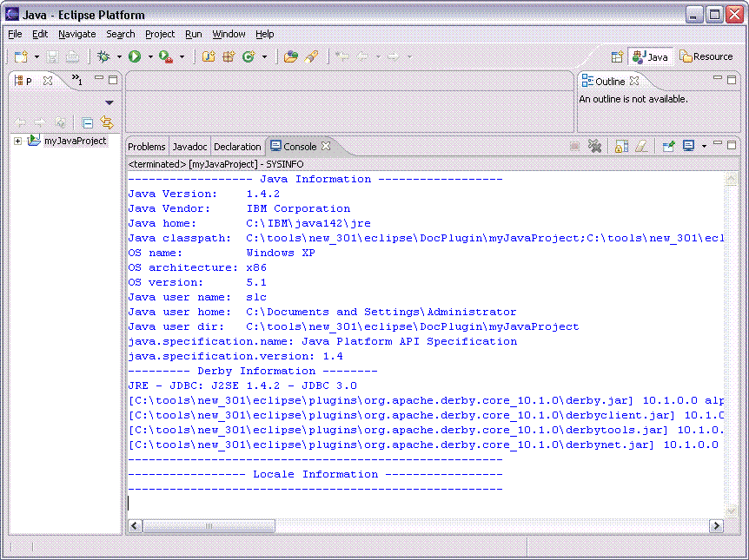
Task: Close the Outline view tab
Action: [x=634, y=81]
